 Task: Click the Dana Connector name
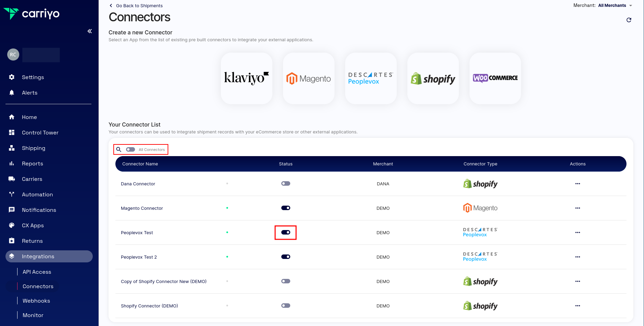tap(138, 184)
